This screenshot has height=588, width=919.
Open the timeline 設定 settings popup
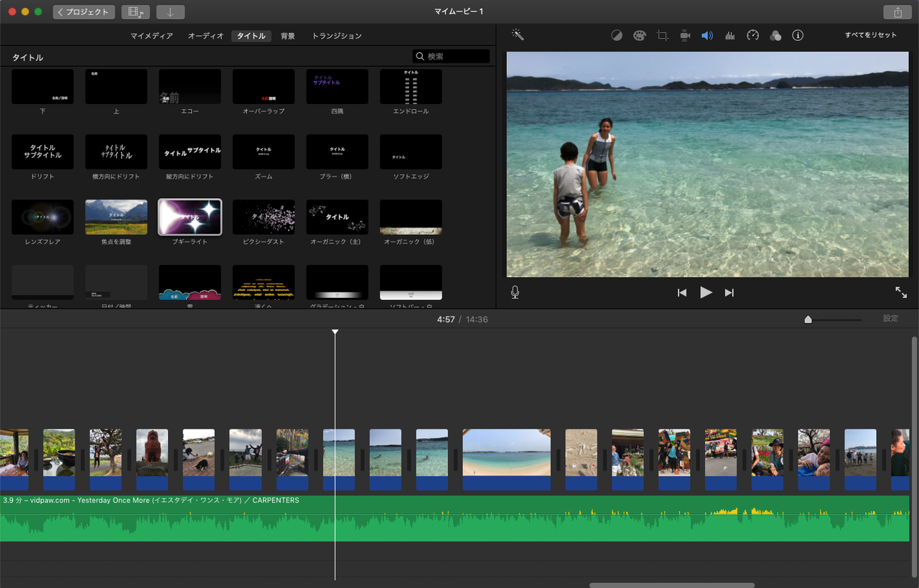890,319
